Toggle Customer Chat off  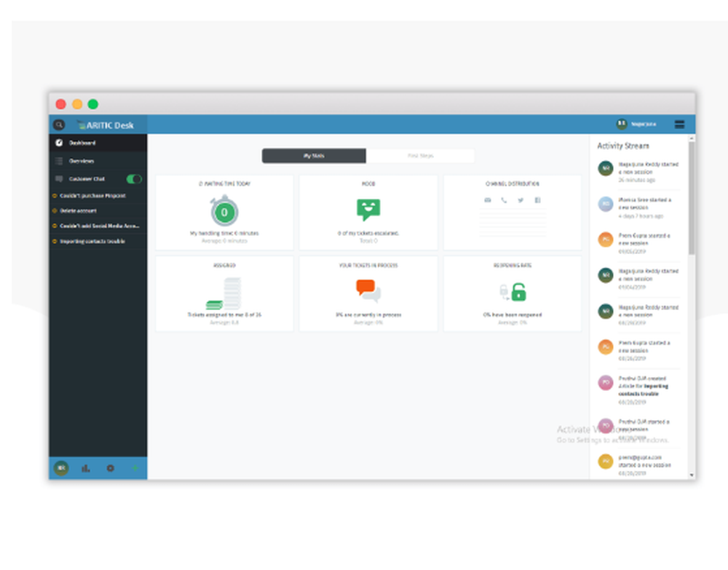tap(133, 179)
